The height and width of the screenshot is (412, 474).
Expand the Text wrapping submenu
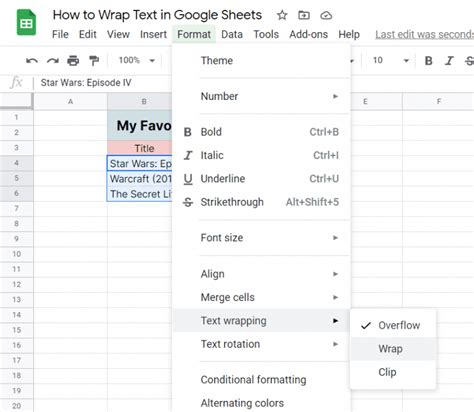261,321
